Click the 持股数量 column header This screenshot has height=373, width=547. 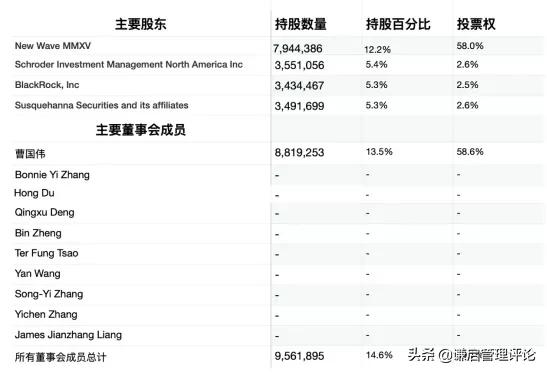pos(301,24)
